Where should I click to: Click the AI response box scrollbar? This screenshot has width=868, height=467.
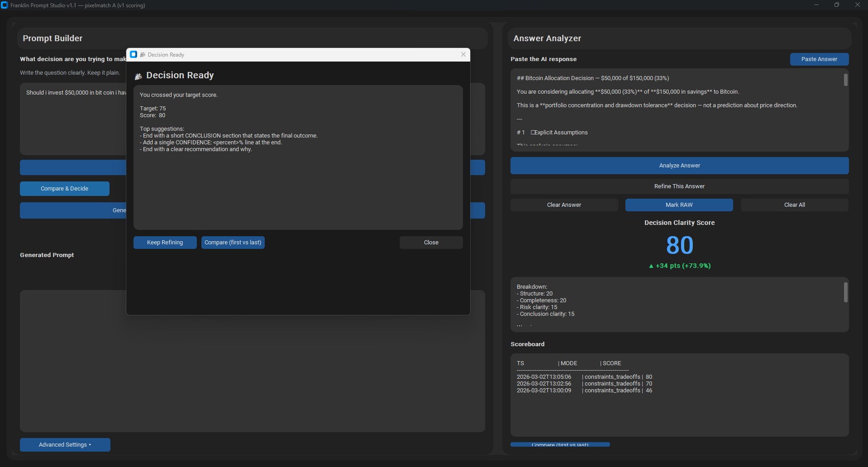click(845, 81)
